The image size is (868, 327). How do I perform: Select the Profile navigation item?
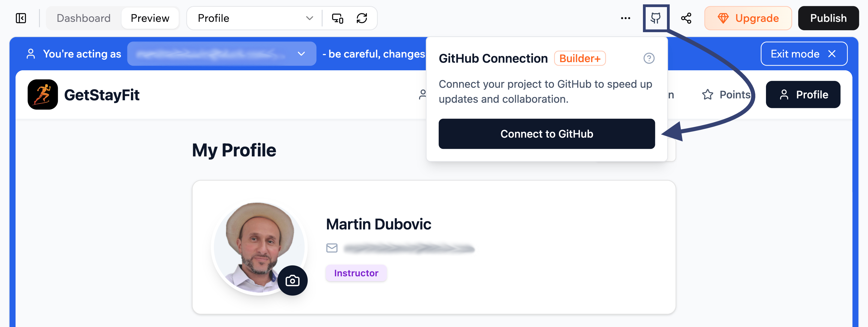click(803, 95)
